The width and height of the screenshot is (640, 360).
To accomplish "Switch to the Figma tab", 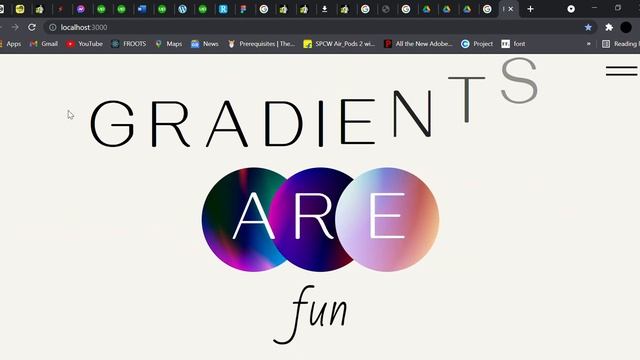I will pos(243,9).
